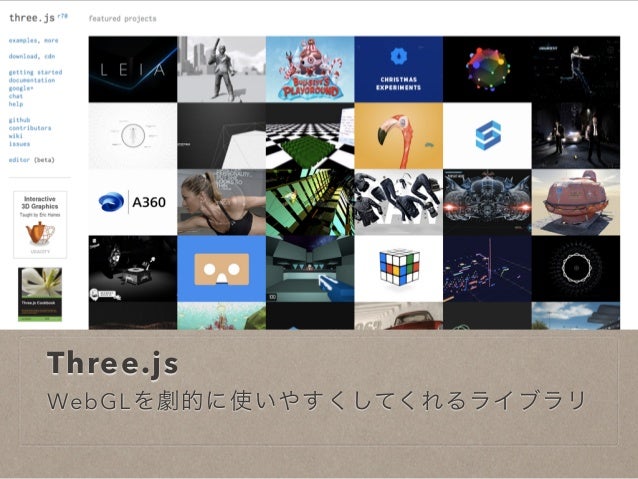Screen dimensions: 638x479
Task: Open the Google Cardboard thumbnail
Action: (221, 269)
